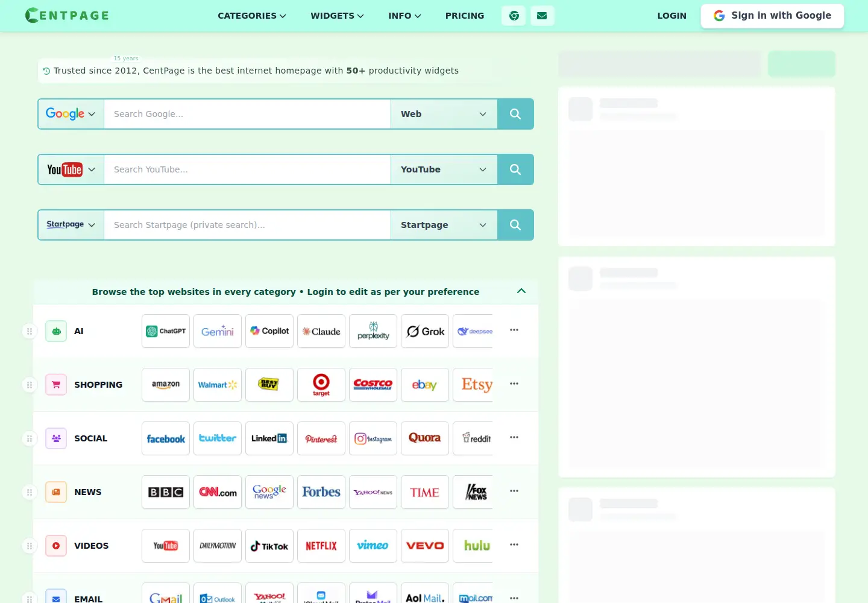Show more options for the AI row

point(514,330)
